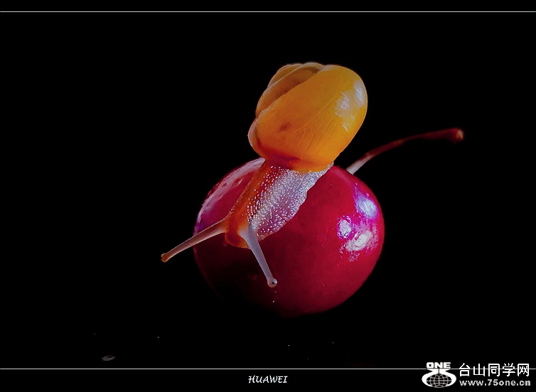Click the bold ONE text in the logo
Viewport: 536px width, 392px height.
click(x=439, y=366)
